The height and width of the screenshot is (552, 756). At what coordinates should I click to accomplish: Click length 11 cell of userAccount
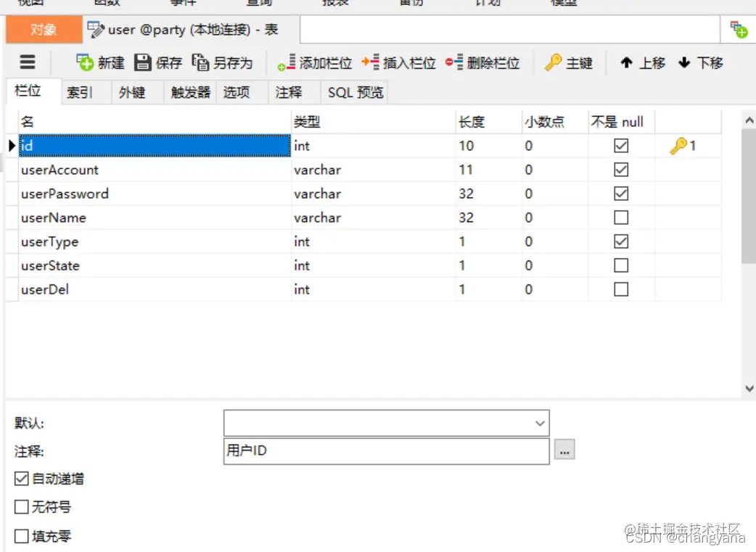coord(489,170)
